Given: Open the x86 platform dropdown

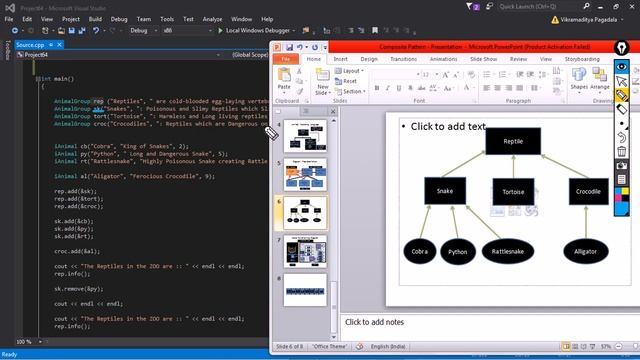Looking at the screenshot, I should (187, 31).
